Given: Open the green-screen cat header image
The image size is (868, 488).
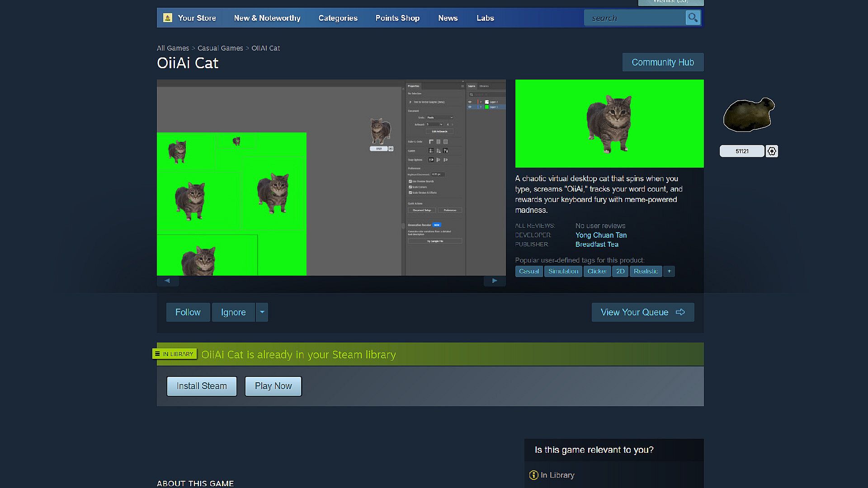Looking at the screenshot, I should pos(609,123).
